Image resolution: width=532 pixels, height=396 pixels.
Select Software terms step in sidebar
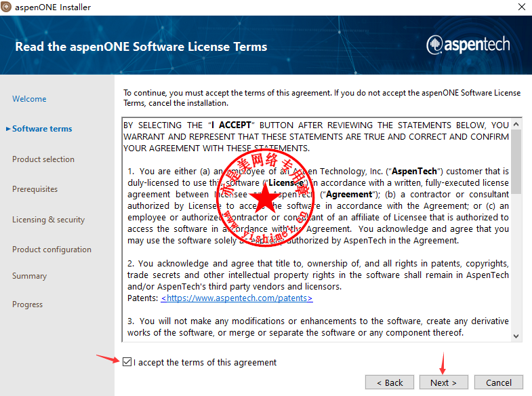click(x=42, y=129)
